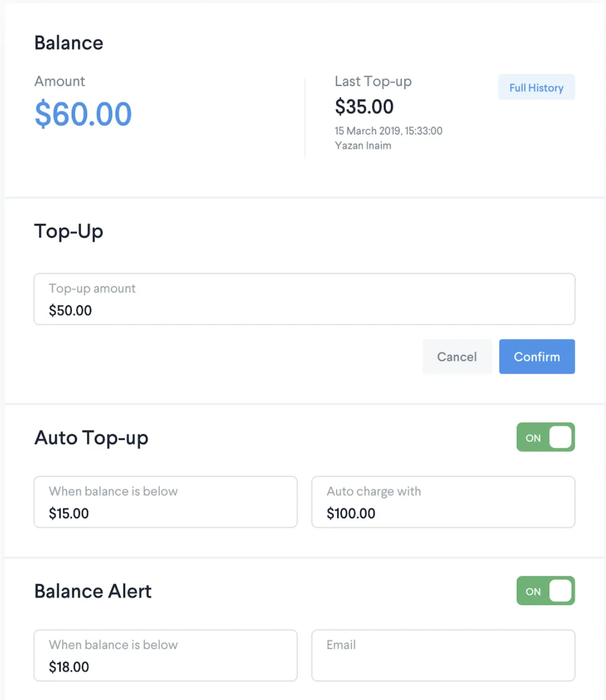The height and width of the screenshot is (700, 606).
Task: Click the Top-Up section heading
Action: 69,232
